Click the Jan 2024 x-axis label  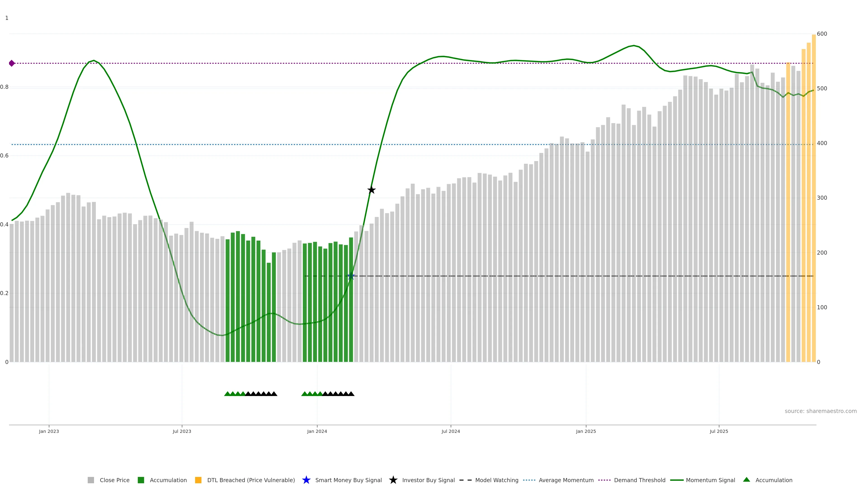tap(317, 432)
